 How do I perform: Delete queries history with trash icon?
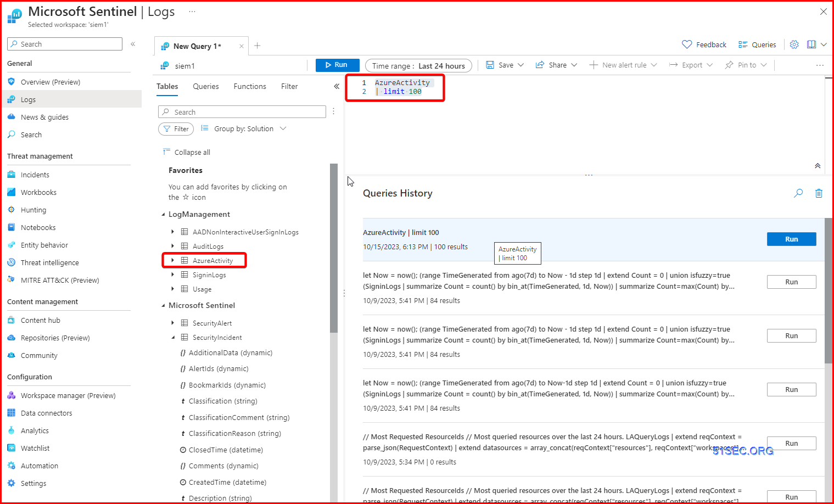tap(819, 193)
